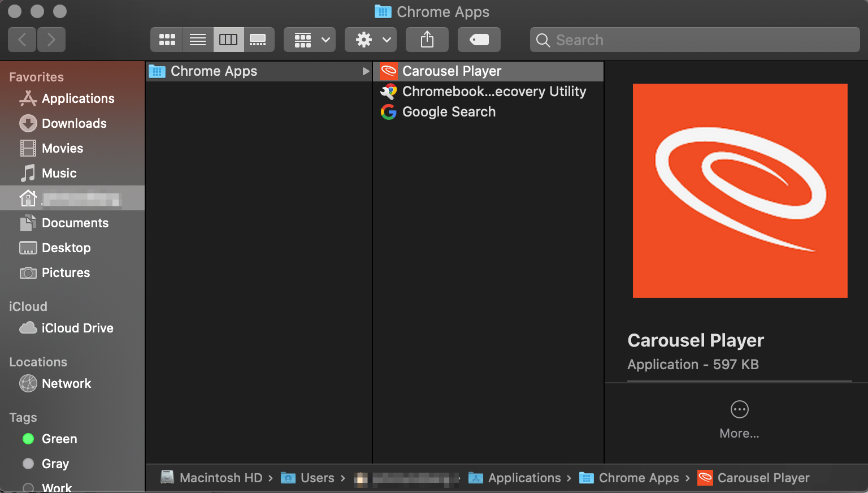Screen dimensions: 868x493
Task: Open Documents in the sidebar
Action: [72, 223]
